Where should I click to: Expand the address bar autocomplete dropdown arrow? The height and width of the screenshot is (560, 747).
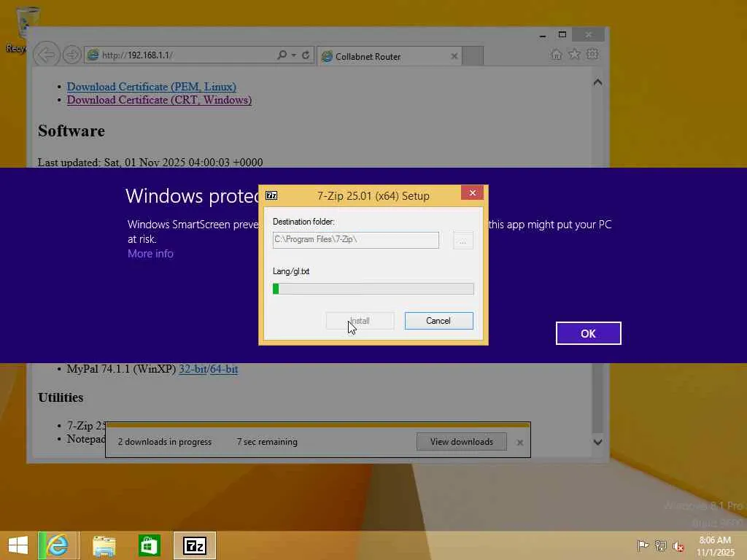(294, 55)
